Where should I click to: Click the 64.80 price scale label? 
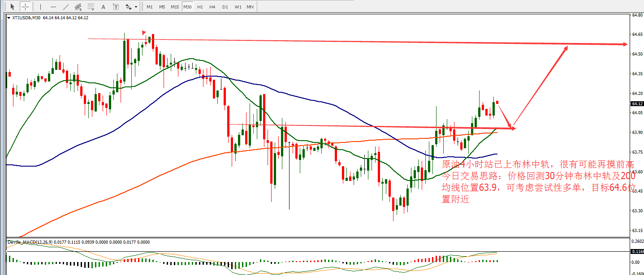pyautogui.click(x=637, y=15)
